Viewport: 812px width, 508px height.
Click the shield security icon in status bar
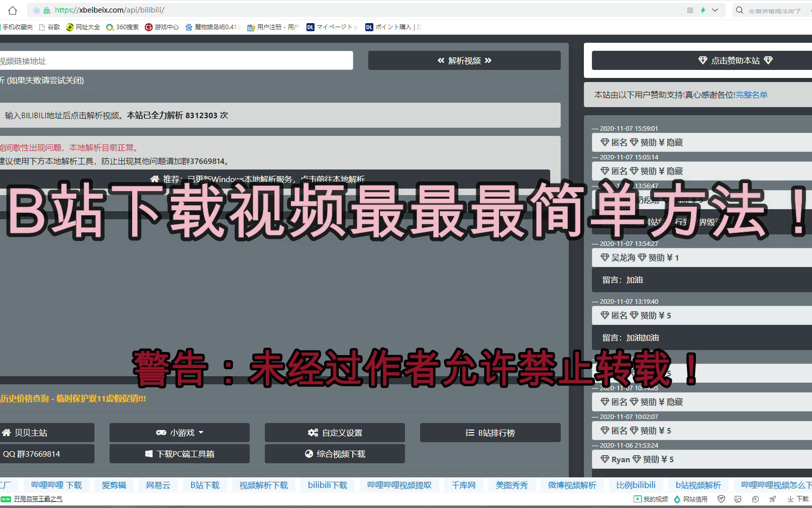[721, 499]
